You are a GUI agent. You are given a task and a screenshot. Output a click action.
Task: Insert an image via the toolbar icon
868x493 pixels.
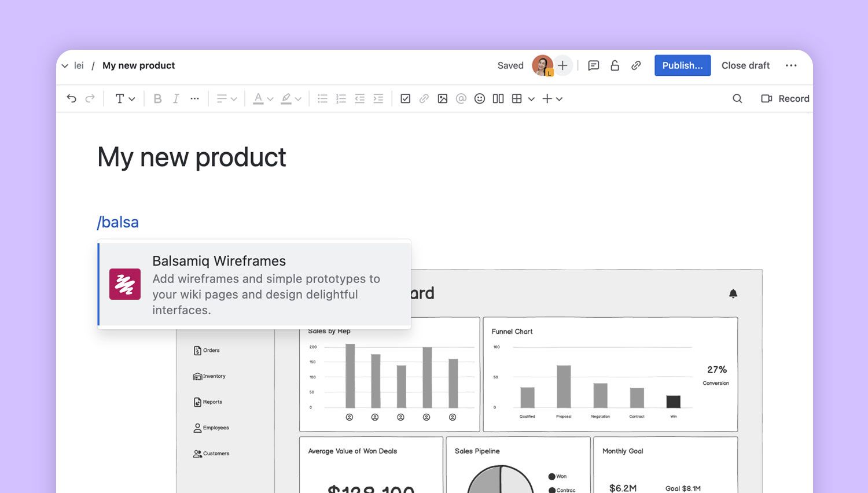[443, 98]
